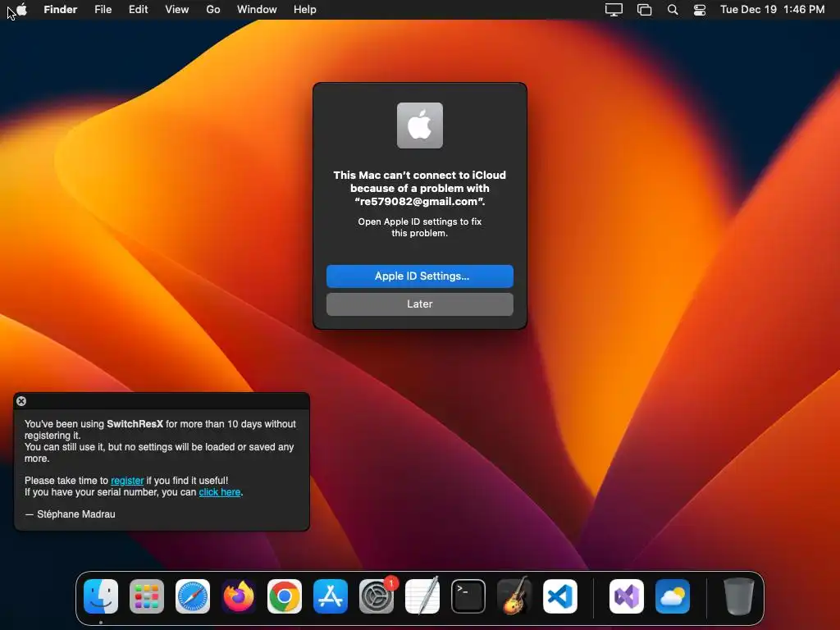
Task: Open GarageBand guitar icon in Dock
Action: [x=514, y=596]
